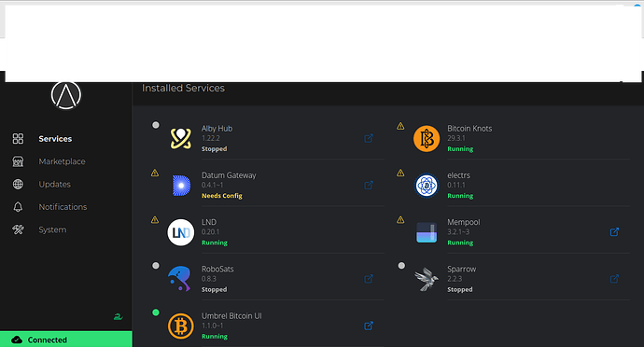
Task: Open the Datum Gateway service entry
Action: (268, 186)
